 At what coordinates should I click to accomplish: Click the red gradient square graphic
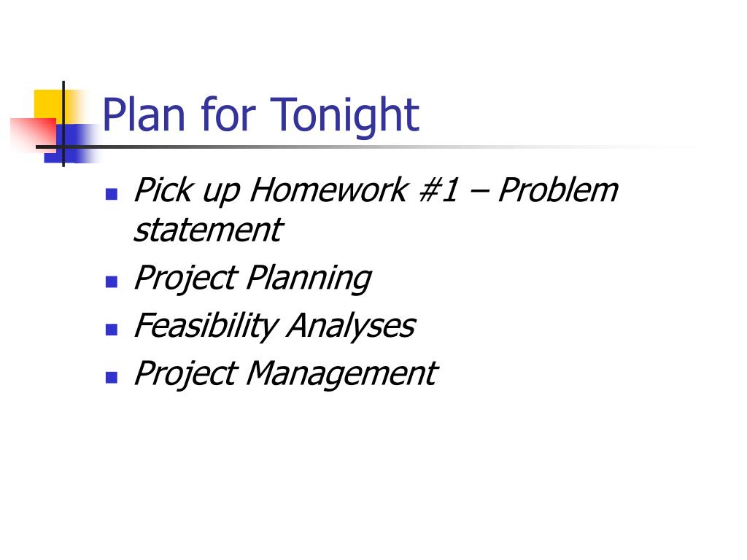click(x=34, y=134)
